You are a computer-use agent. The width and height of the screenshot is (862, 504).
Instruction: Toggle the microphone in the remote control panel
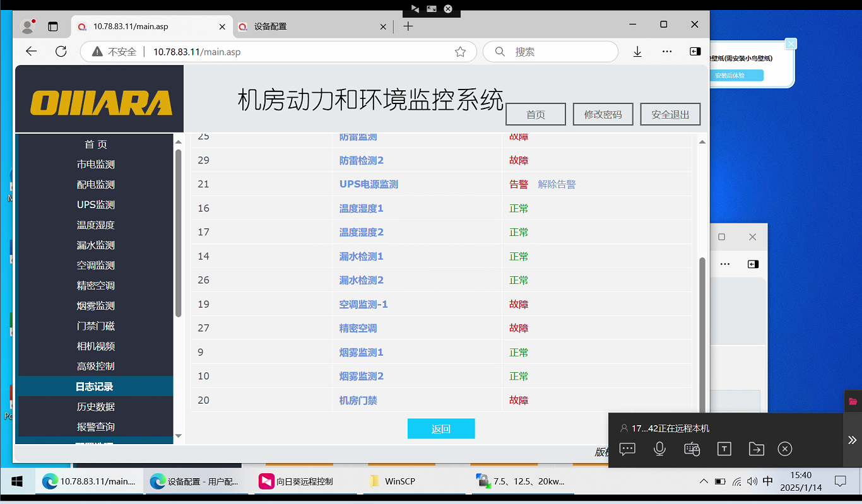[659, 448]
